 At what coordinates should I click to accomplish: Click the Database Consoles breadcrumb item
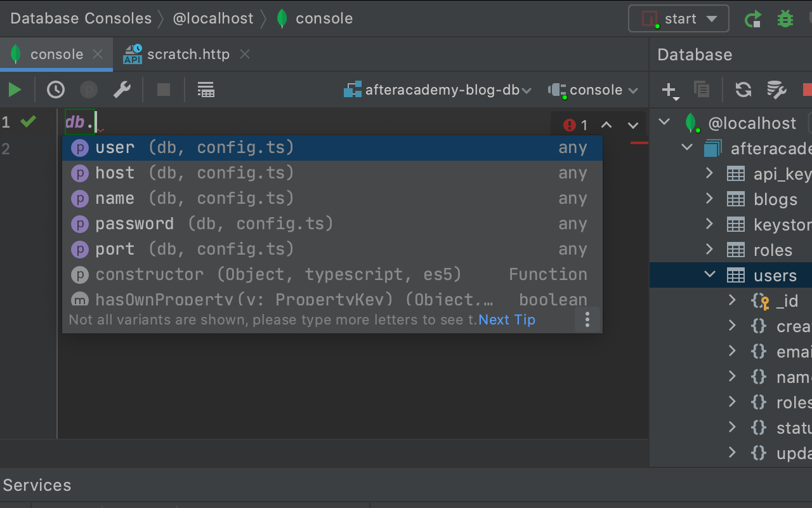(x=80, y=18)
